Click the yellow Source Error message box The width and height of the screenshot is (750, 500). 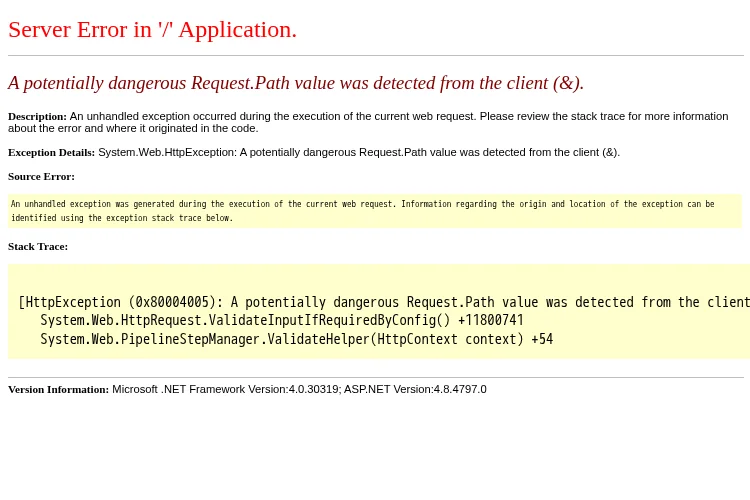click(x=375, y=211)
